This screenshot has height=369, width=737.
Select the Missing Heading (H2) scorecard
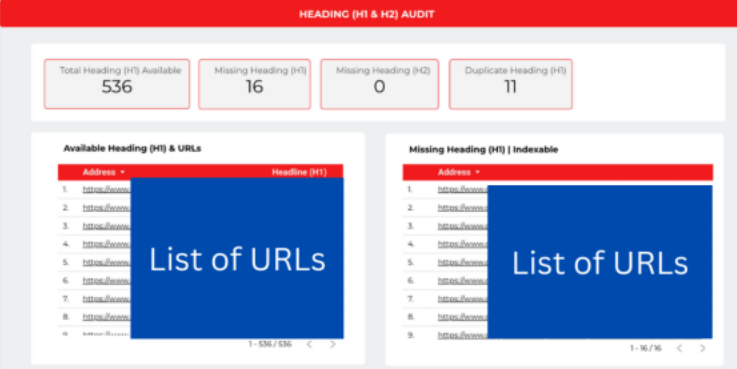(x=380, y=84)
